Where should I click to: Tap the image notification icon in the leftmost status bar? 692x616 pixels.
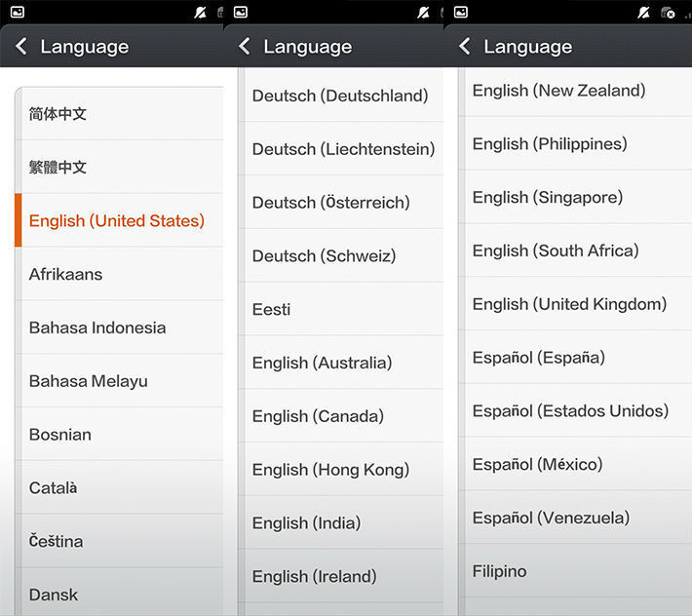[x=18, y=12]
